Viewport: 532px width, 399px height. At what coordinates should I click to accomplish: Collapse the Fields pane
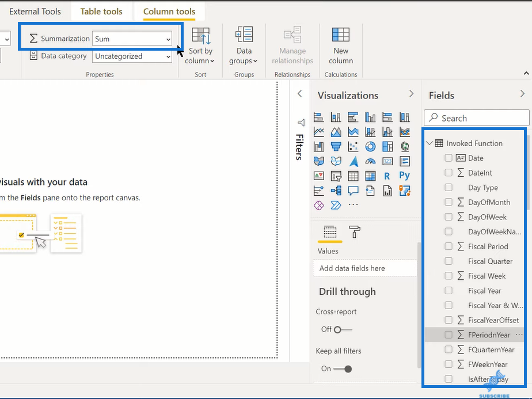tap(522, 94)
